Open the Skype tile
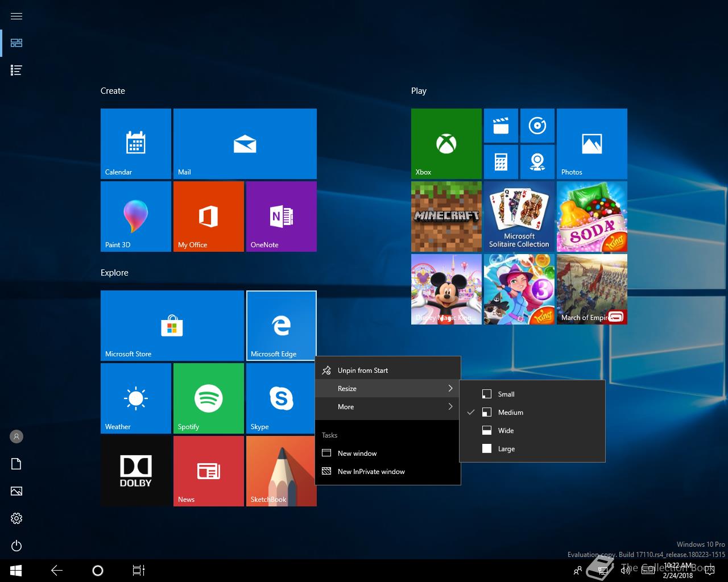Image resolution: width=728 pixels, height=582 pixels. (280, 398)
